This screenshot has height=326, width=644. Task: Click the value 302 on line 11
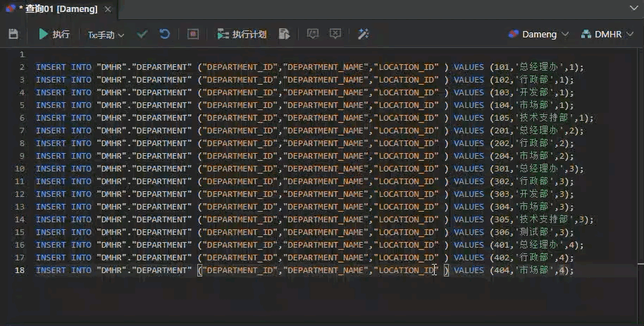(502, 181)
